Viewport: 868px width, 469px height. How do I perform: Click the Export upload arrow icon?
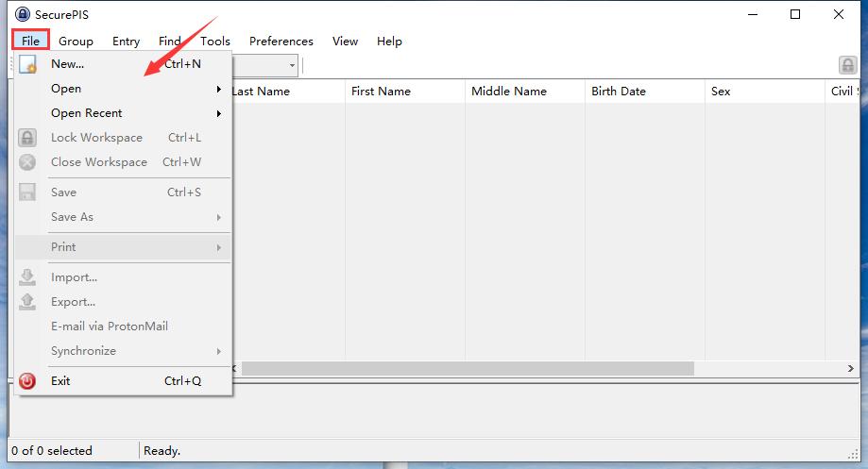pyautogui.click(x=28, y=302)
